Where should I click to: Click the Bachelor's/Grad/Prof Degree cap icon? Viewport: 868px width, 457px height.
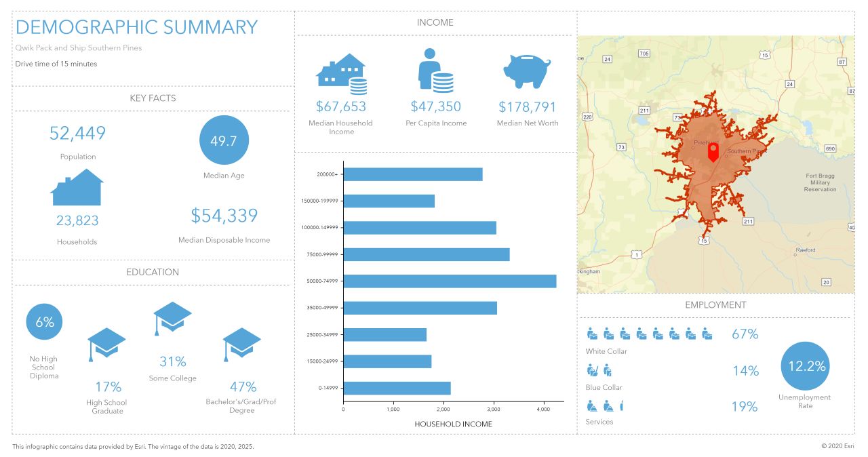[x=242, y=344]
